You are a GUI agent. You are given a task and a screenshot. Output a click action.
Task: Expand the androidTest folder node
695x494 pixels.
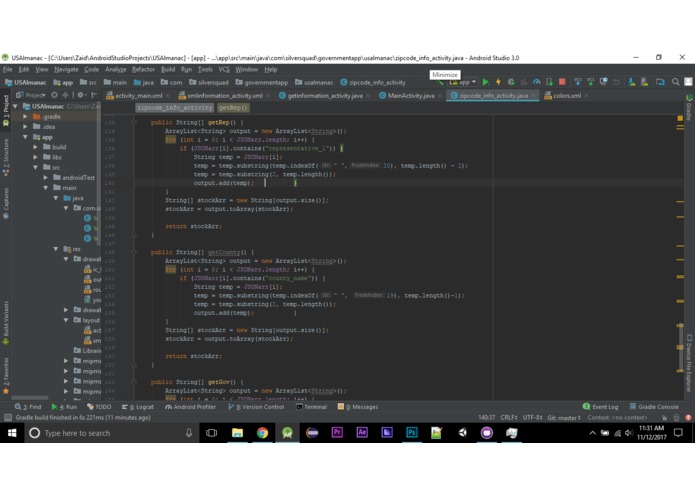point(46,178)
